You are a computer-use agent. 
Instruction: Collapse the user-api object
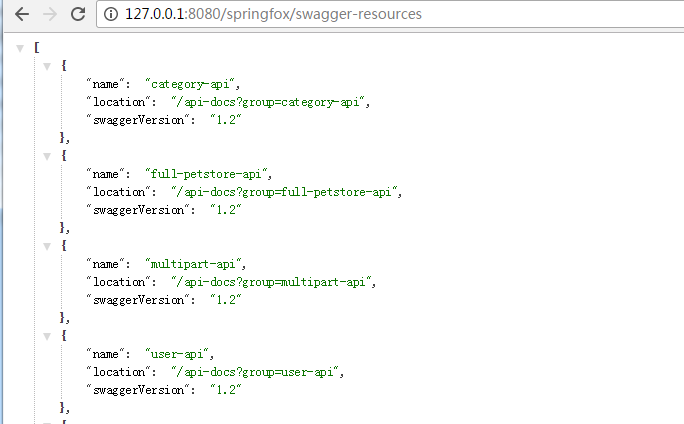pyautogui.click(x=47, y=336)
